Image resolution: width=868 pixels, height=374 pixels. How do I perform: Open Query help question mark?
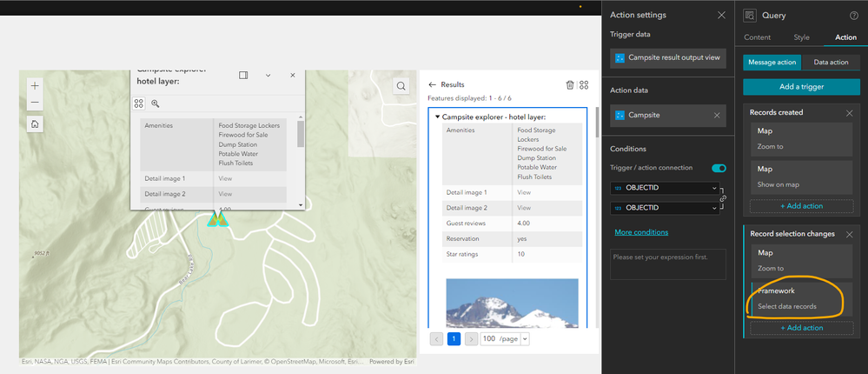tap(853, 16)
